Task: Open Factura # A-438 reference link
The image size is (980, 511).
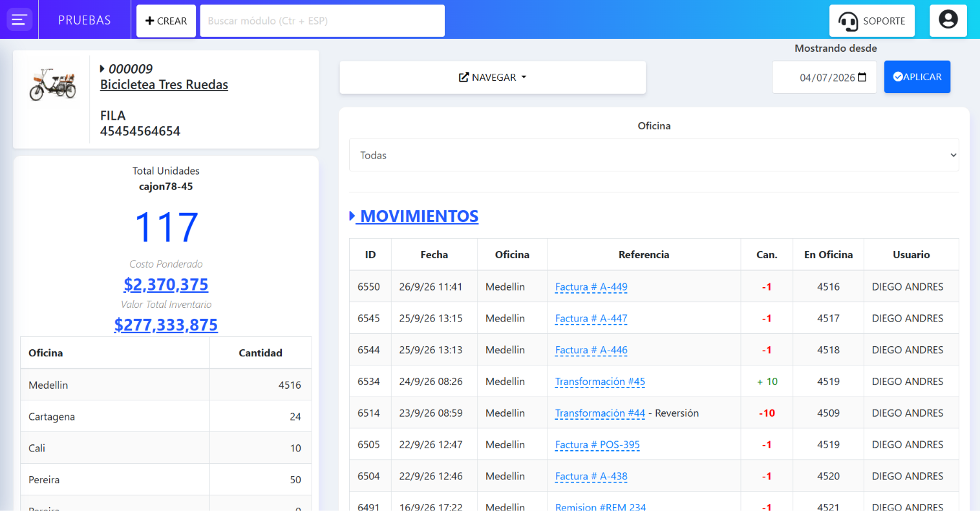Action: coord(591,477)
